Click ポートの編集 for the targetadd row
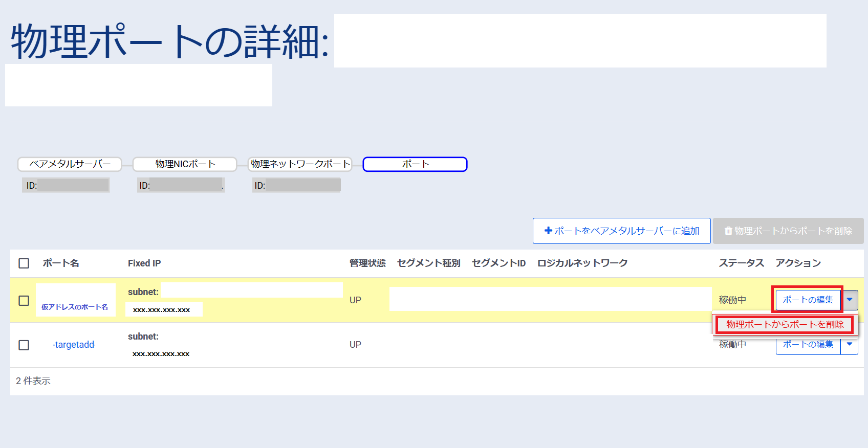868x448 pixels. (x=808, y=345)
